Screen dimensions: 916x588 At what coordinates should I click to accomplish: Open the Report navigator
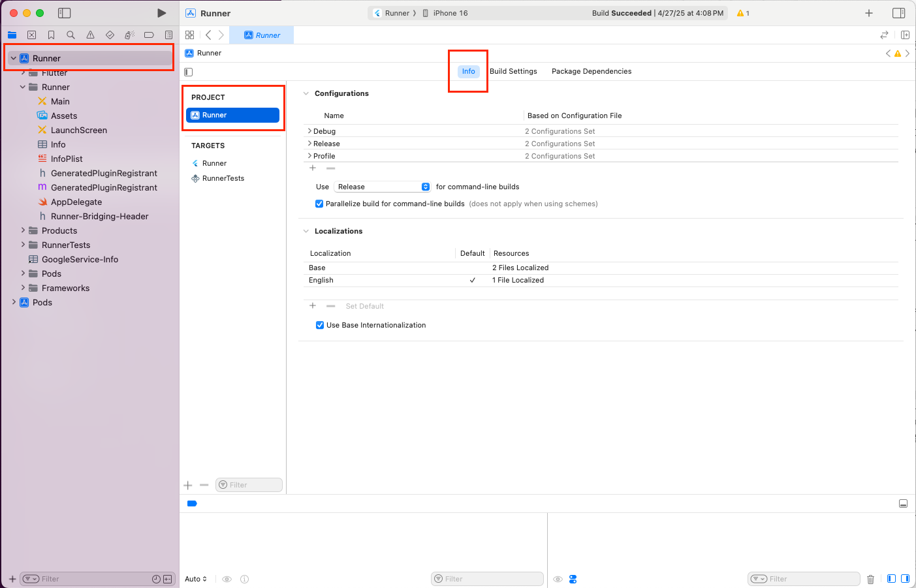168,35
